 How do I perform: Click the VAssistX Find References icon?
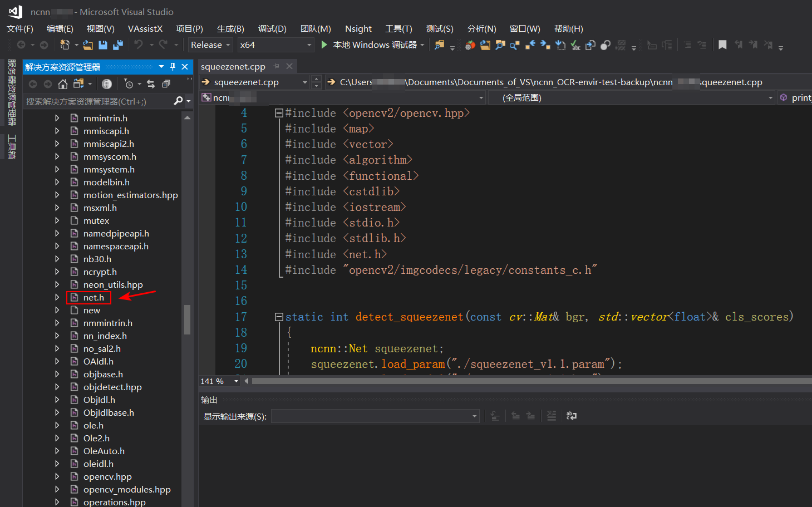pos(515,45)
